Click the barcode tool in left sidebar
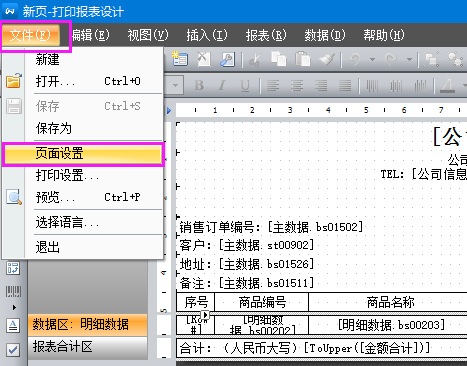Screen dimensions: 467x366 coord(13,291)
